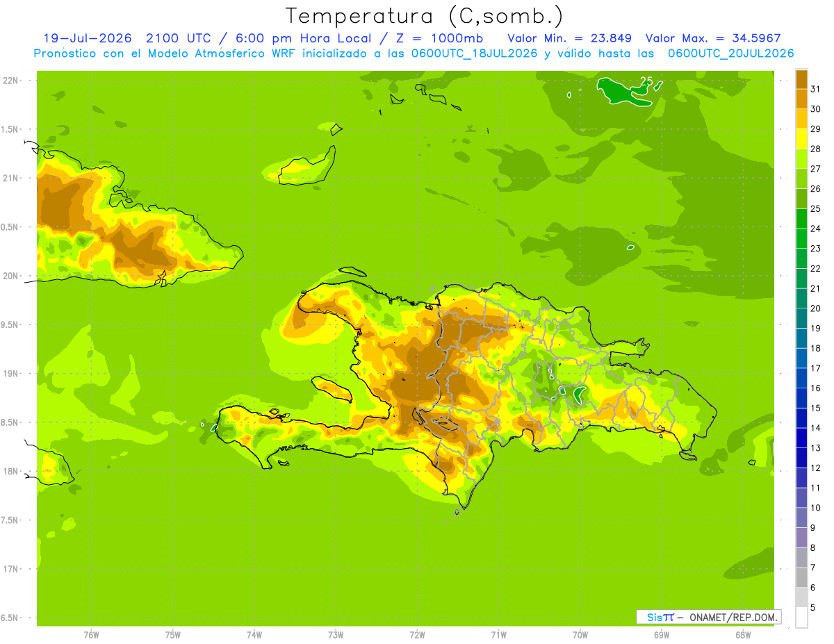Click the legend label '23'

click(815, 249)
